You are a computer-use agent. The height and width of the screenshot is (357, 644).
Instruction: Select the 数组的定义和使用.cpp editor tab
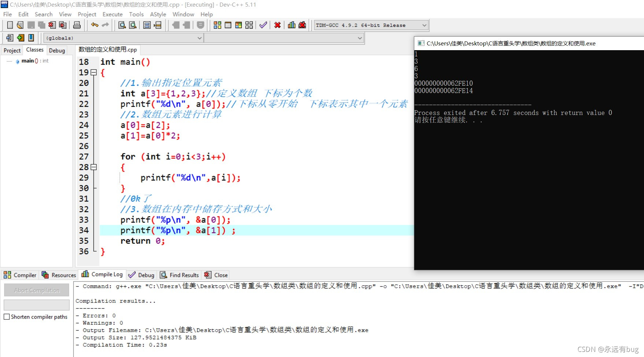coord(108,50)
